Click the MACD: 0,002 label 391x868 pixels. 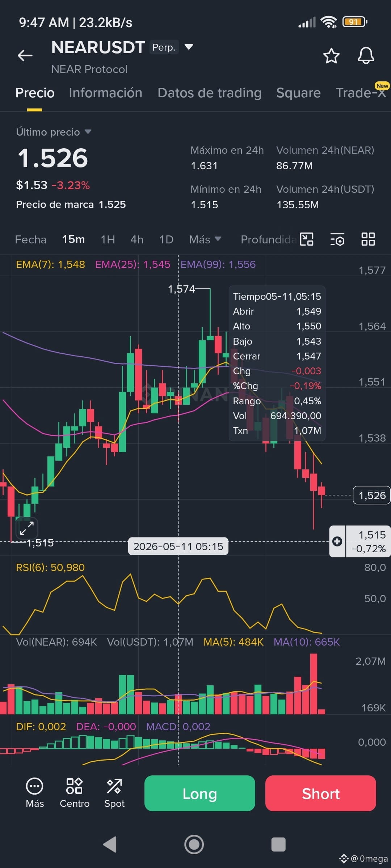pos(178,727)
